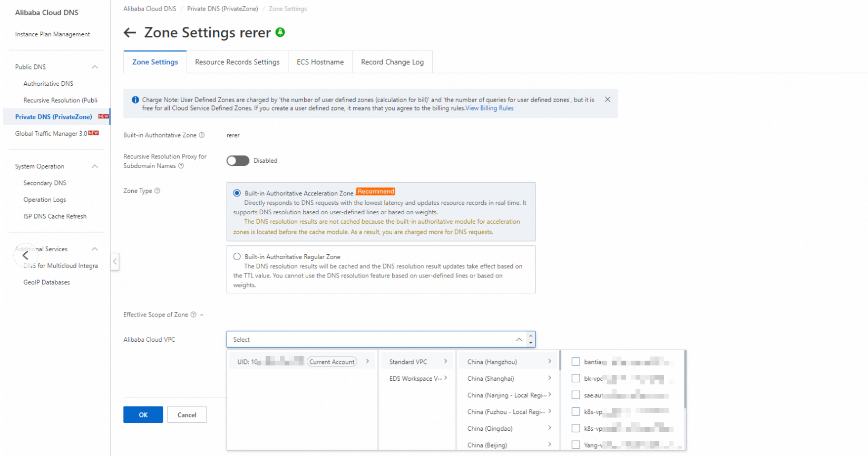Screen dimensions: 868x456
Task: Click the back arrow beside Zone Settings title
Action: (x=130, y=33)
